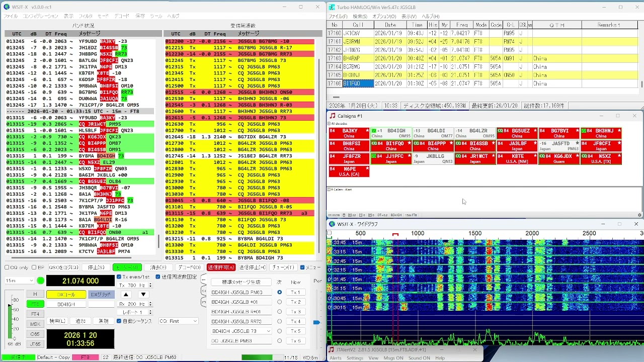Click the Tx 1 Now button
The width and height of the screenshot is (644, 362).
[x=296, y=292]
